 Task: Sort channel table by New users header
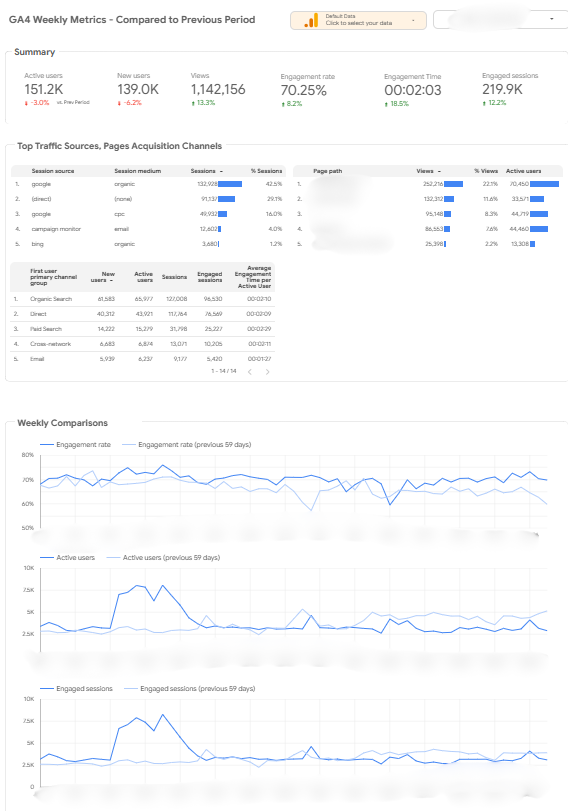[x=103, y=277]
